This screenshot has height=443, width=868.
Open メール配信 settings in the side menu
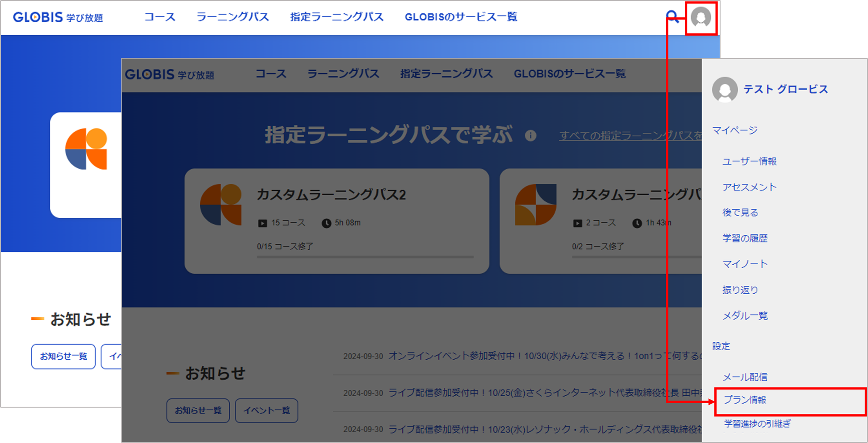pos(745,377)
